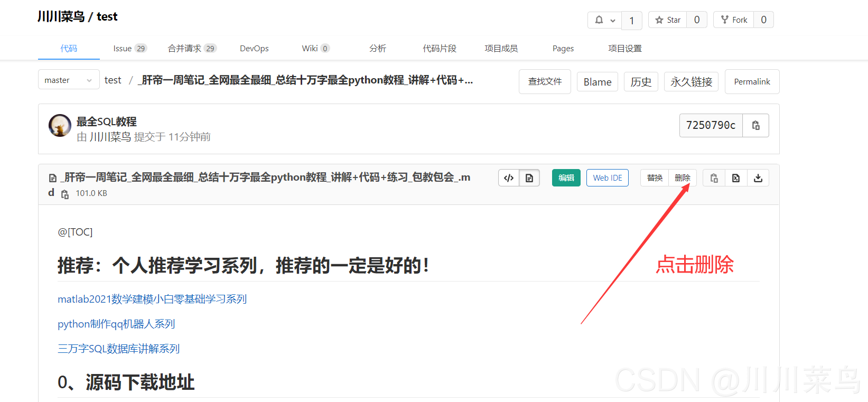Screen dimensions: 868x402
Task: Show the file source code view
Action: [509, 178]
